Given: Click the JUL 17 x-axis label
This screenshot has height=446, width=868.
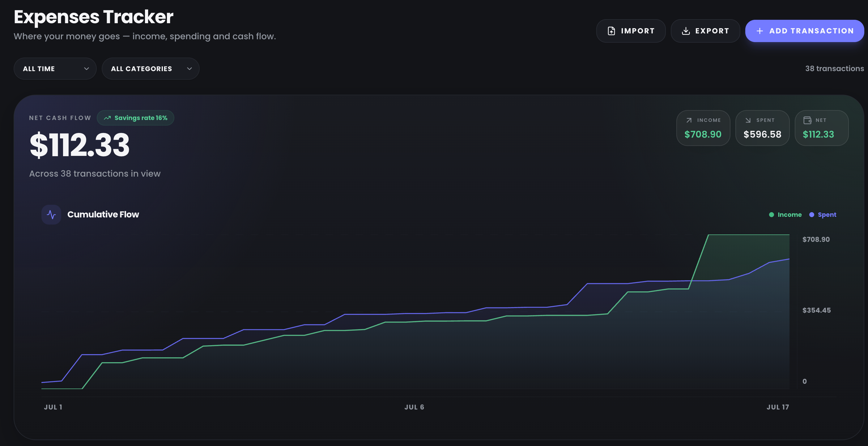Looking at the screenshot, I should (x=778, y=407).
